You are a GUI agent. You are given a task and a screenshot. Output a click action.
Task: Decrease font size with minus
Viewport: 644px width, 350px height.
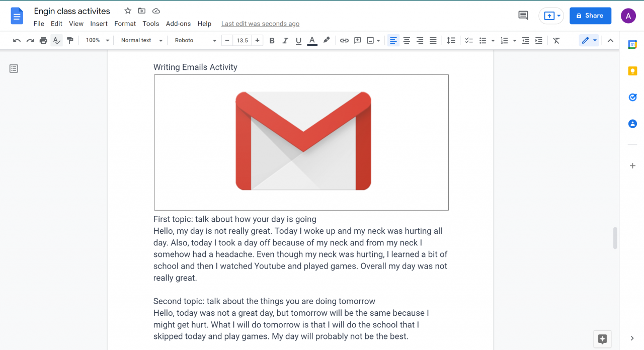[227, 40]
